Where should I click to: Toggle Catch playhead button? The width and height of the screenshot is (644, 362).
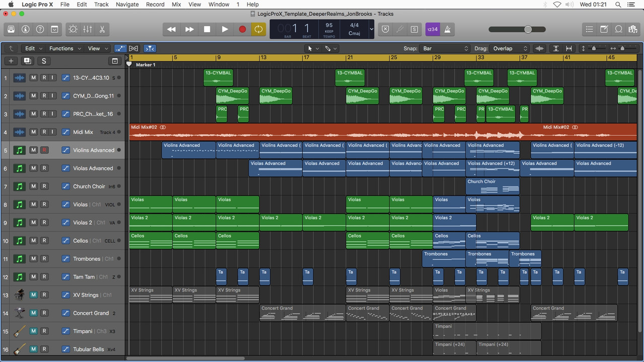point(150,48)
